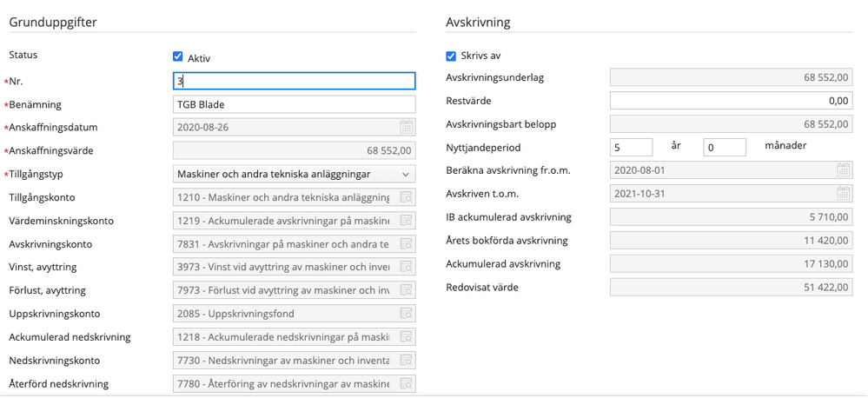Screen dimensions: 868x398
Task: Open account lookup for Tillgångskonto
Action: (407, 197)
